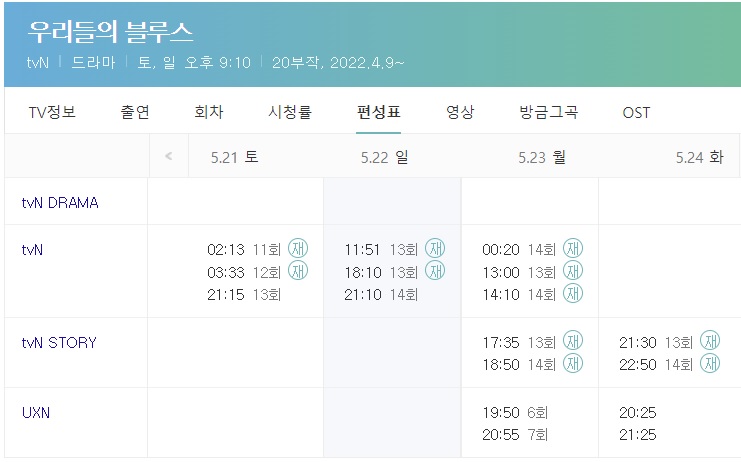The width and height of the screenshot is (741, 462).
Task: Click the previous dates arrow
Action: pos(169,156)
